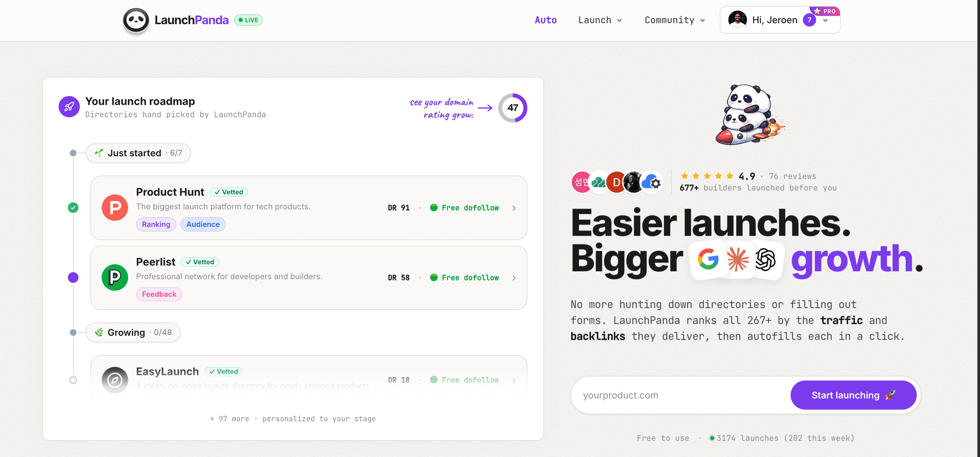Click the EasyLaunch compass logo
The image size is (980, 457).
pyautogui.click(x=115, y=380)
